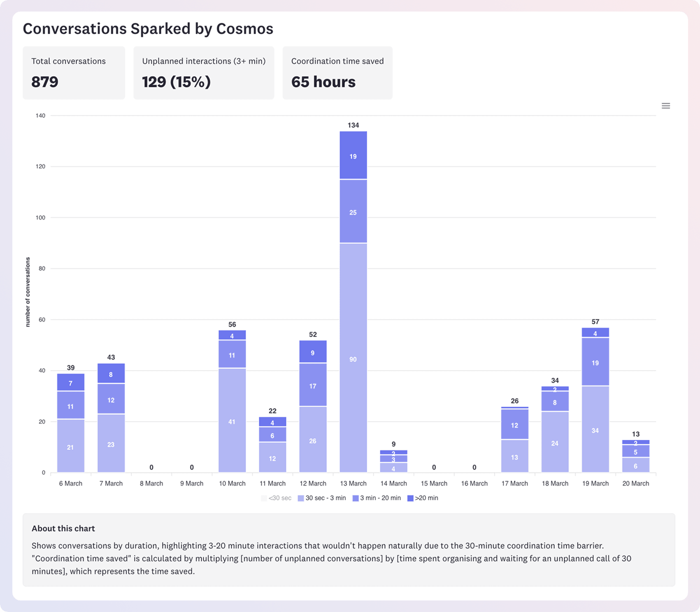Open the chart hamburger menu
Viewport: 700px width, 612px height.
coord(666,106)
